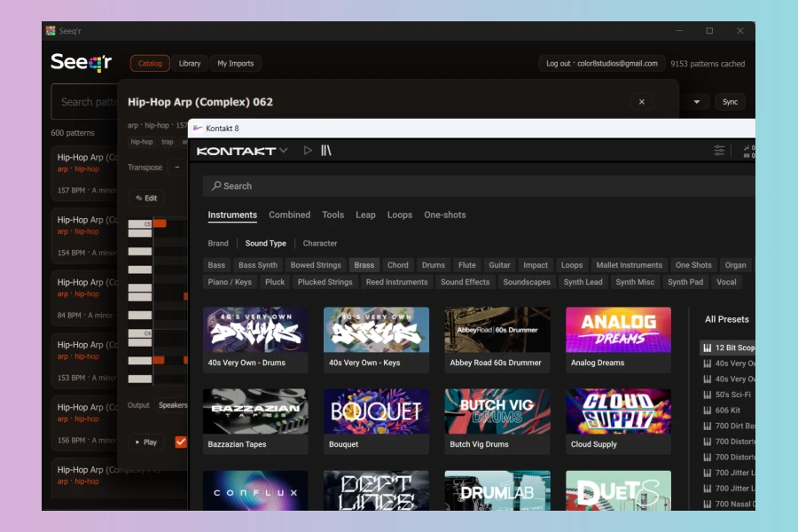Filter by Sound Type
The width and height of the screenshot is (798, 532).
[x=266, y=243]
